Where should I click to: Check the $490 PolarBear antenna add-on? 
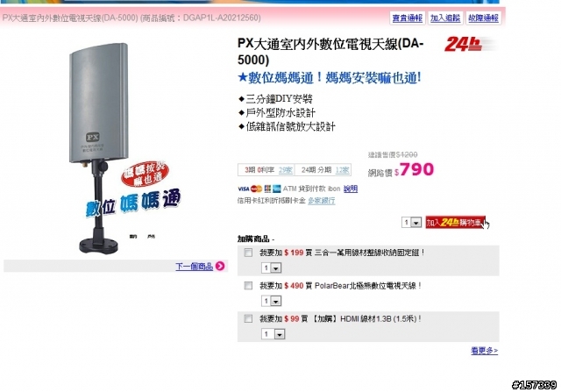point(248,286)
